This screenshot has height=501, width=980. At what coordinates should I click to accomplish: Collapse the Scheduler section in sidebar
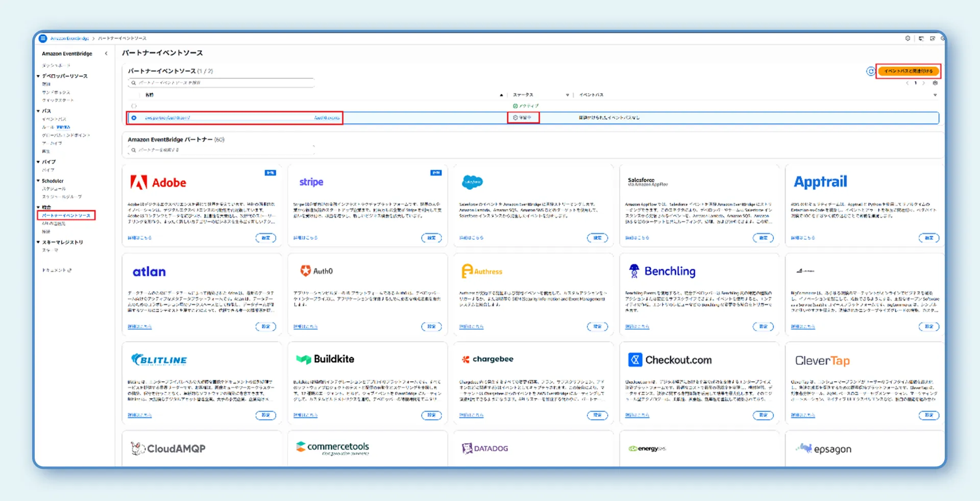tap(38, 181)
